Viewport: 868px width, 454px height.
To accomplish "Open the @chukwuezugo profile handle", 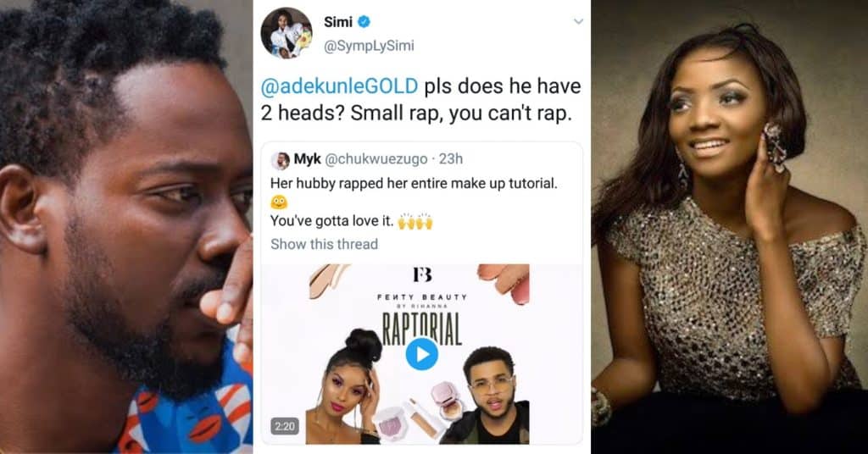I will pyautogui.click(x=376, y=159).
